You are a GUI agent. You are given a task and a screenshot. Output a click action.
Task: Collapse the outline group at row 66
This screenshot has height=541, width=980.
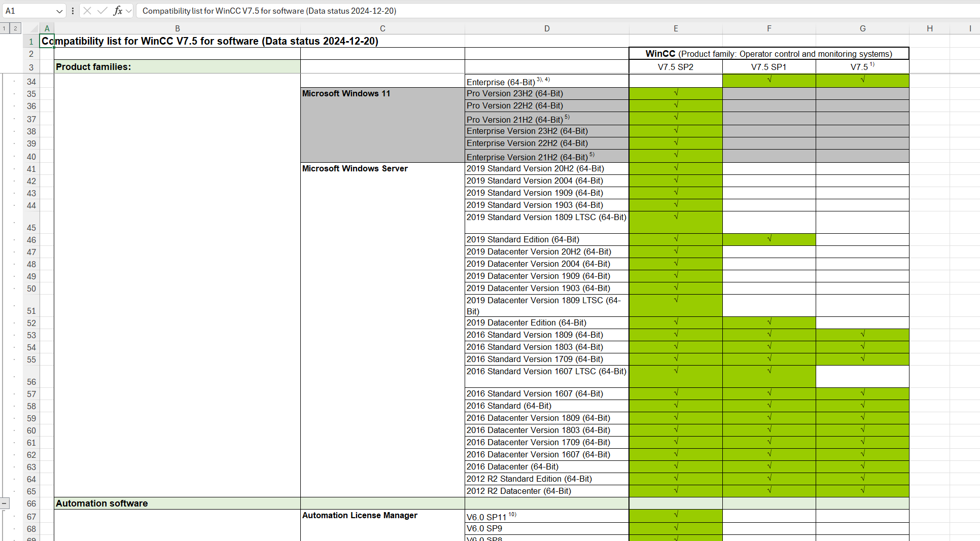click(4, 503)
